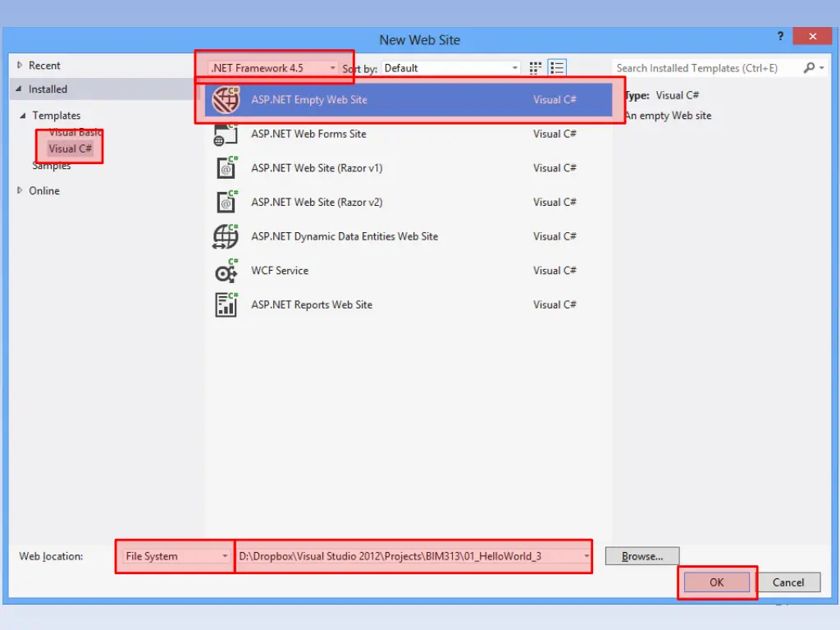Screen dimensions: 840x630
Task: Select the ASP.NET Empty Web Site name
Action: (x=309, y=99)
